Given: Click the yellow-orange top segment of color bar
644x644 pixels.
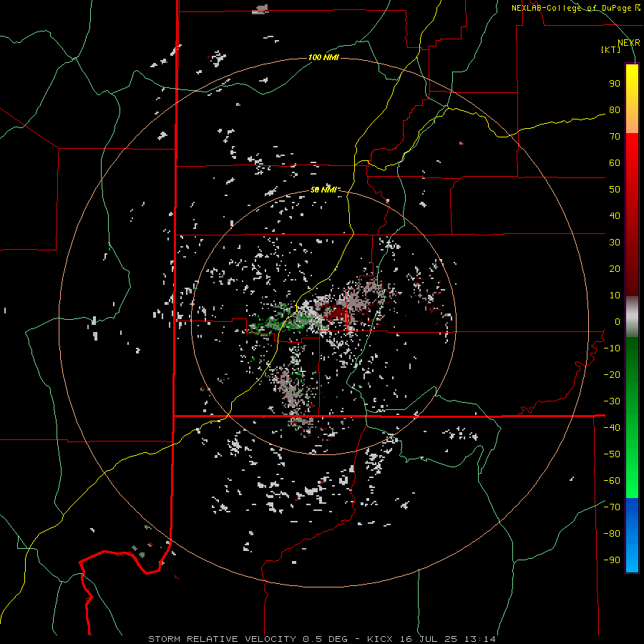Looking at the screenshot, I should pos(632,99).
